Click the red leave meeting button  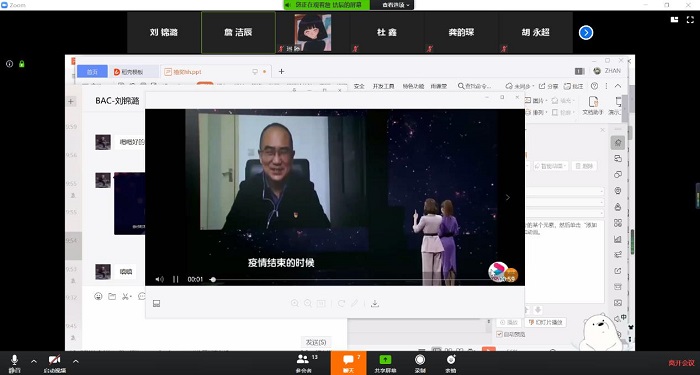(x=681, y=363)
